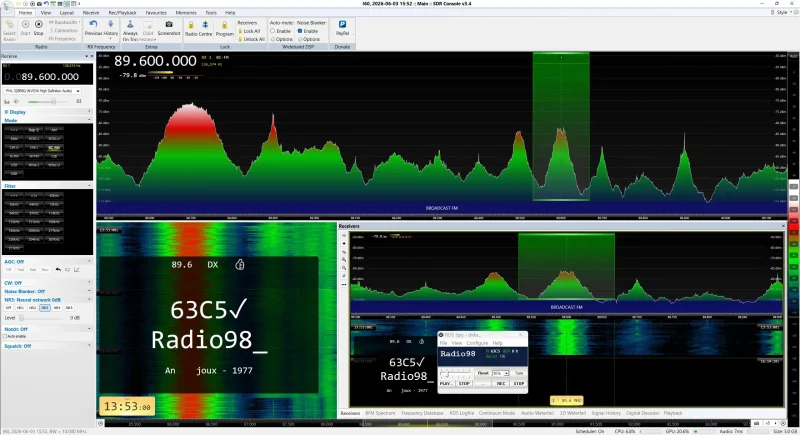Click the Program lock icon
The height and width of the screenshot is (435, 800).
coord(224,25)
